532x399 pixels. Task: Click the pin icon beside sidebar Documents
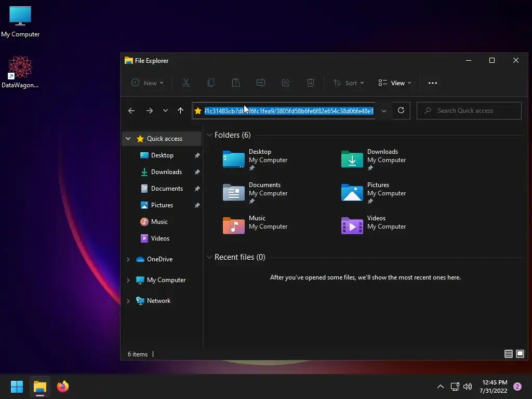point(197,189)
